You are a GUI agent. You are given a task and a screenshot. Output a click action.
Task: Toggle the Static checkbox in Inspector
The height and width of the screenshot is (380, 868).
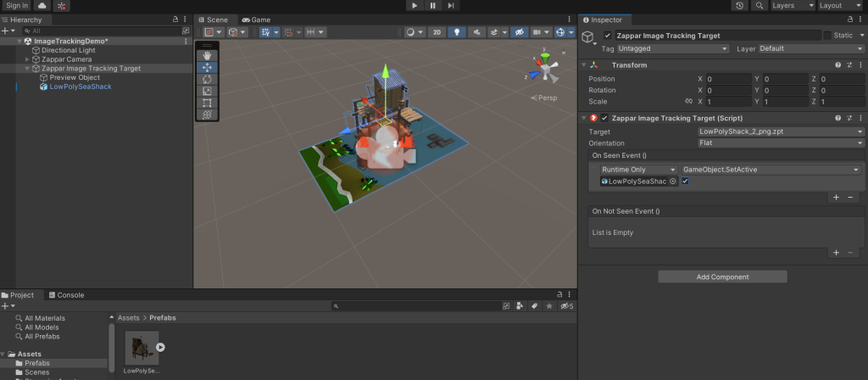828,36
